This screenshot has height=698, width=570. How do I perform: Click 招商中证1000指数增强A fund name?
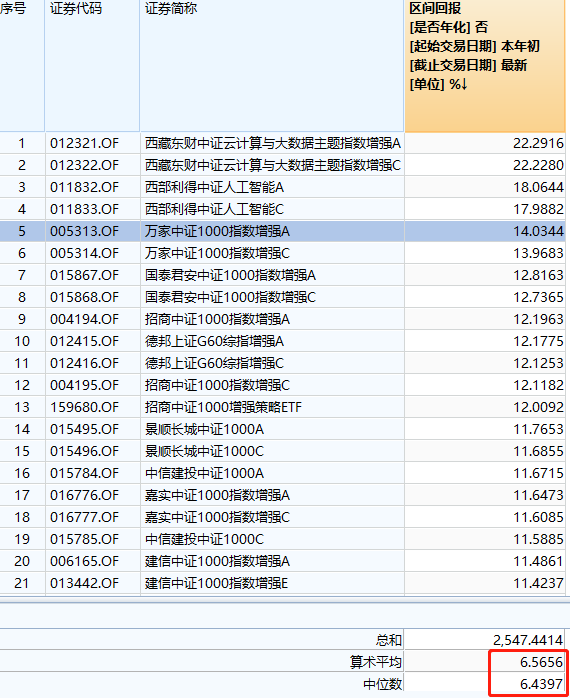coord(217,319)
